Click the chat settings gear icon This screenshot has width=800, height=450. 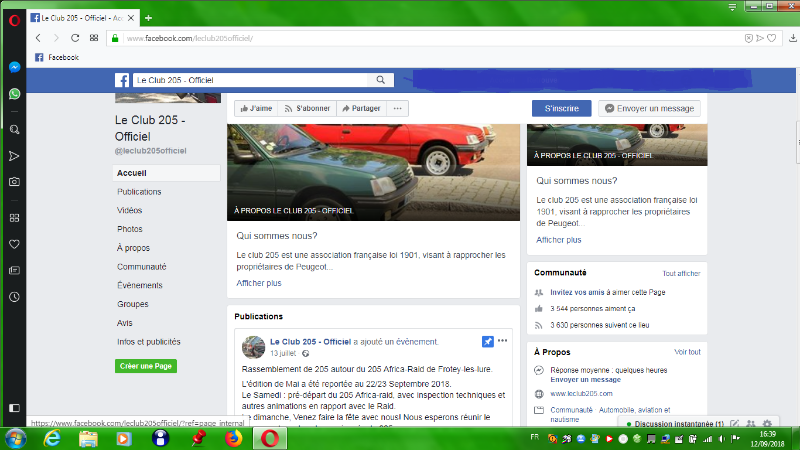click(x=767, y=423)
